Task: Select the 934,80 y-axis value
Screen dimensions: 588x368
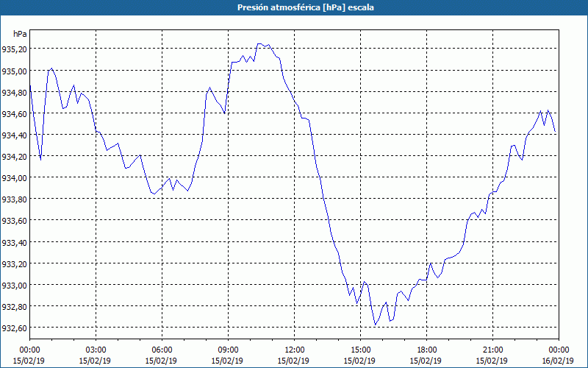Action: point(14,93)
